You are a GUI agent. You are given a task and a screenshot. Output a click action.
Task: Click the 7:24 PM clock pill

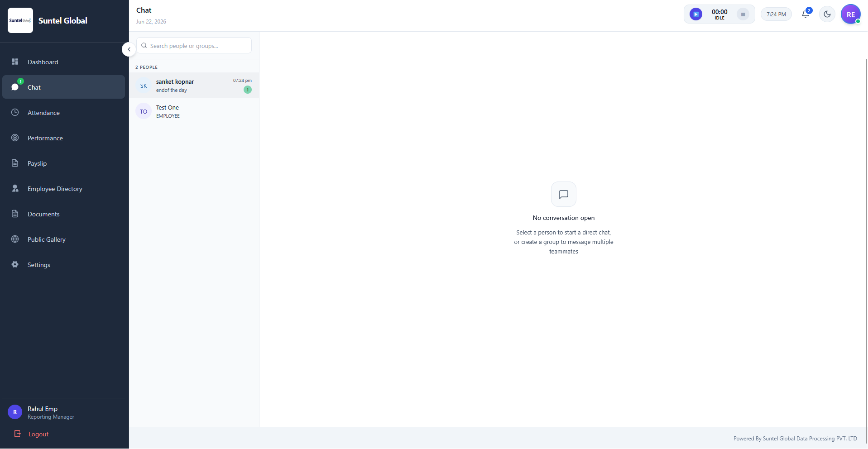coord(776,14)
